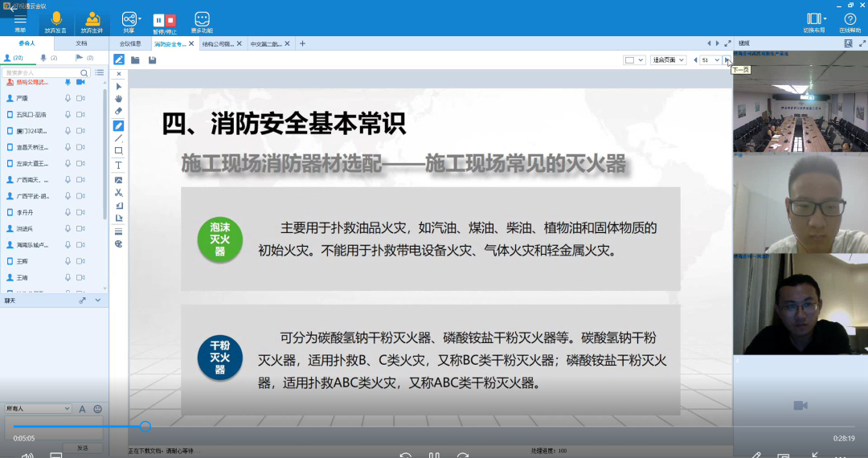Click the scissors screenshot tool

coord(118,193)
